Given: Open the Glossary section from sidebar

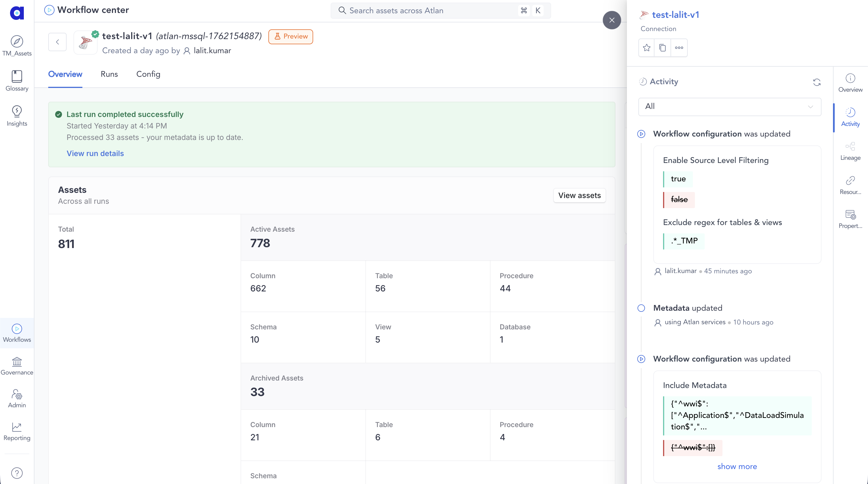Looking at the screenshot, I should (x=17, y=80).
